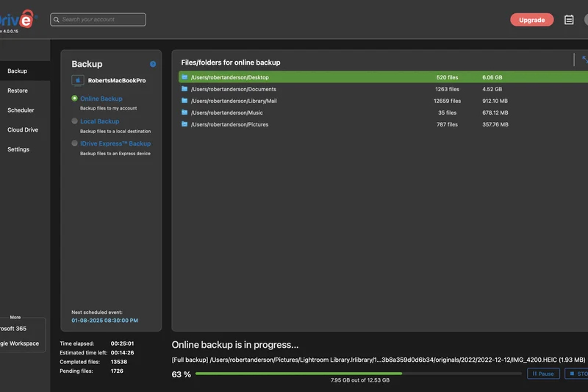Open the activity log clipboard icon
Viewport: 588px width, 392px height.
click(569, 20)
